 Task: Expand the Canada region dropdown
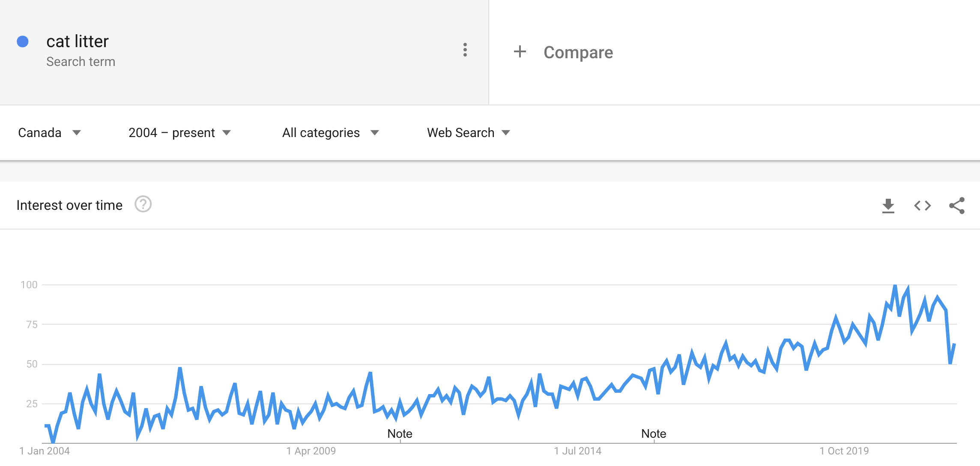(49, 133)
